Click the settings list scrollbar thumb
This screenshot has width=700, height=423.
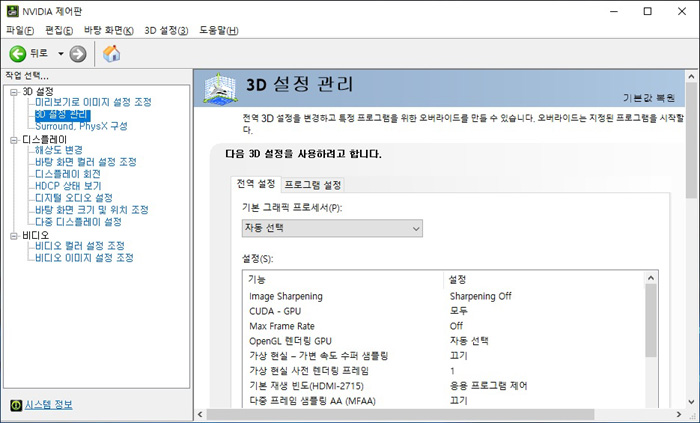tap(651, 320)
